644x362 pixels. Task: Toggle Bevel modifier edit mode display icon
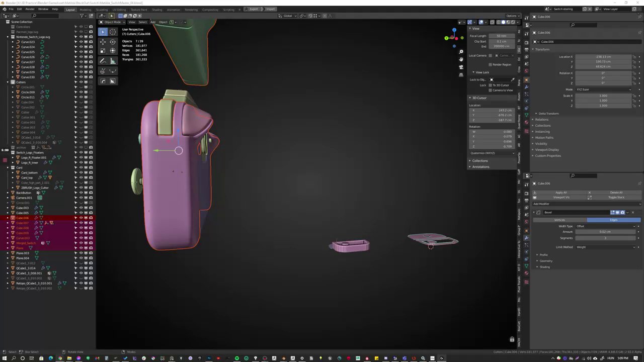click(x=612, y=212)
